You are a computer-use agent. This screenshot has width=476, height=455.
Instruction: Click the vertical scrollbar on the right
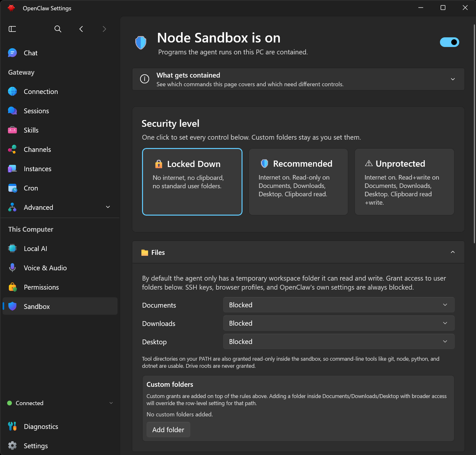pyautogui.click(x=474, y=134)
